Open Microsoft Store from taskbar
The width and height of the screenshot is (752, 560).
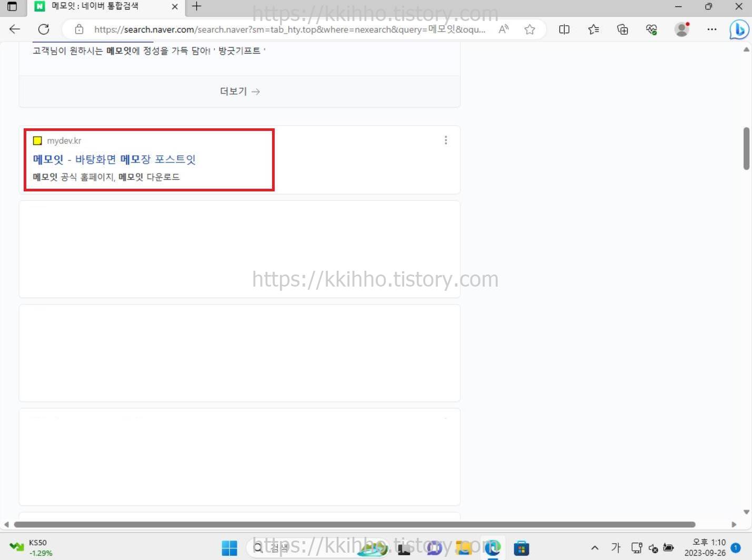pyautogui.click(x=521, y=548)
